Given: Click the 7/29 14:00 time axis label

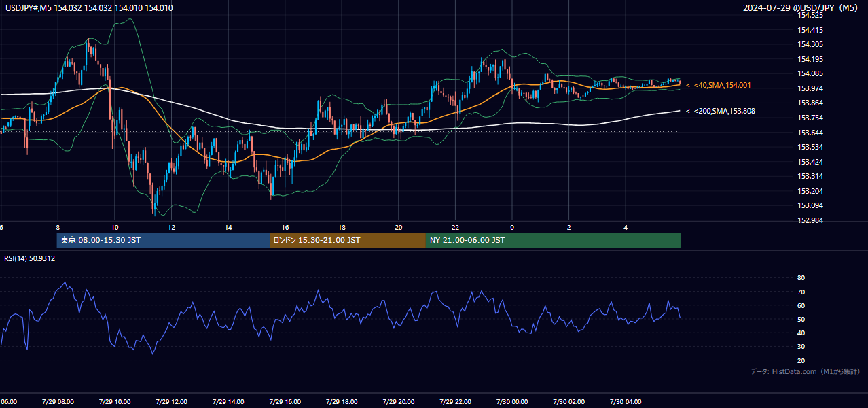Looking at the screenshot, I should pos(228,401).
